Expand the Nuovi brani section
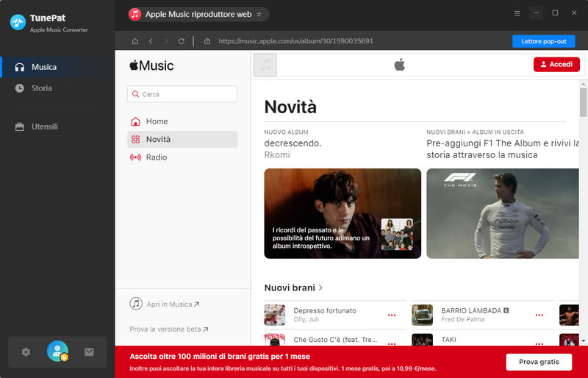This screenshot has width=588, height=378. click(293, 288)
